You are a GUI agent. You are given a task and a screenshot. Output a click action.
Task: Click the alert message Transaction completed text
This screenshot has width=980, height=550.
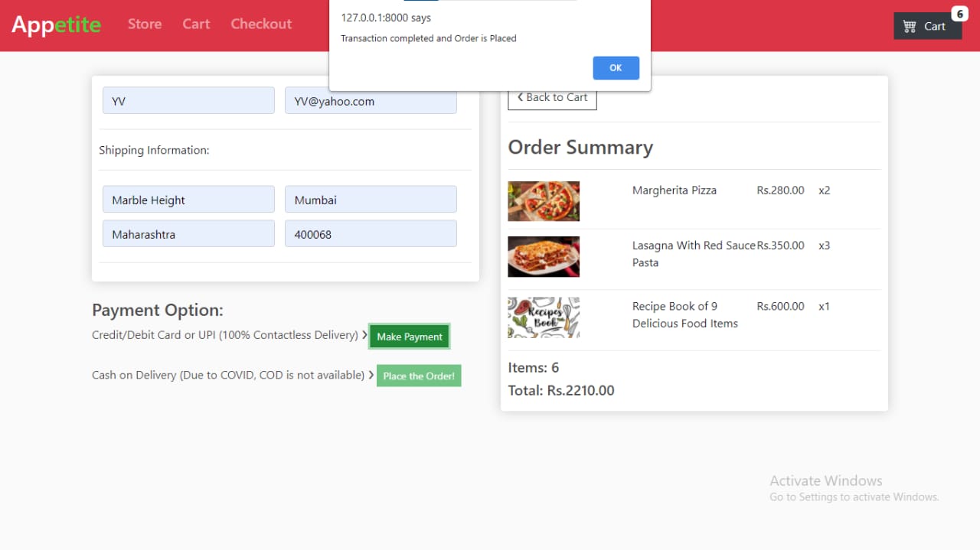(x=429, y=38)
